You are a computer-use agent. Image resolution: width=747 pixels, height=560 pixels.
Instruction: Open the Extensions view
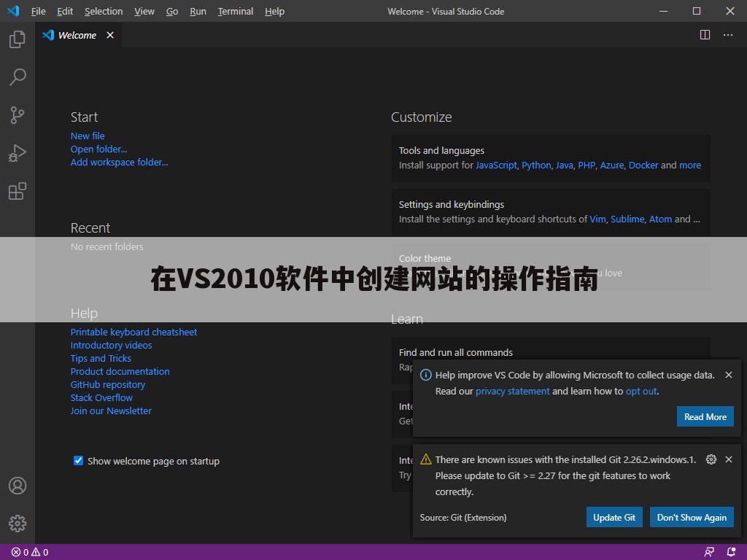pyautogui.click(x=16, y=190)
